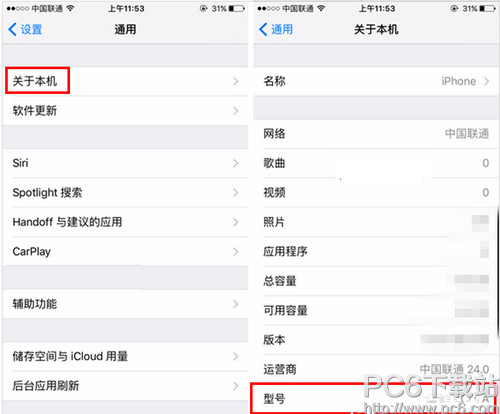Expand Spotlight 搜索 chevron

tap(236, 192)
